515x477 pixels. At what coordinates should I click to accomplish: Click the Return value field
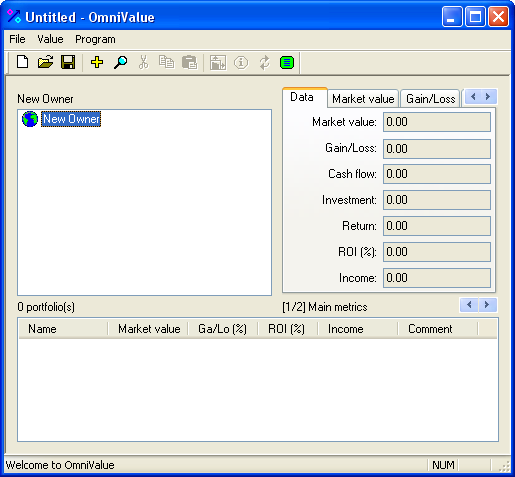tap(437, 226)
